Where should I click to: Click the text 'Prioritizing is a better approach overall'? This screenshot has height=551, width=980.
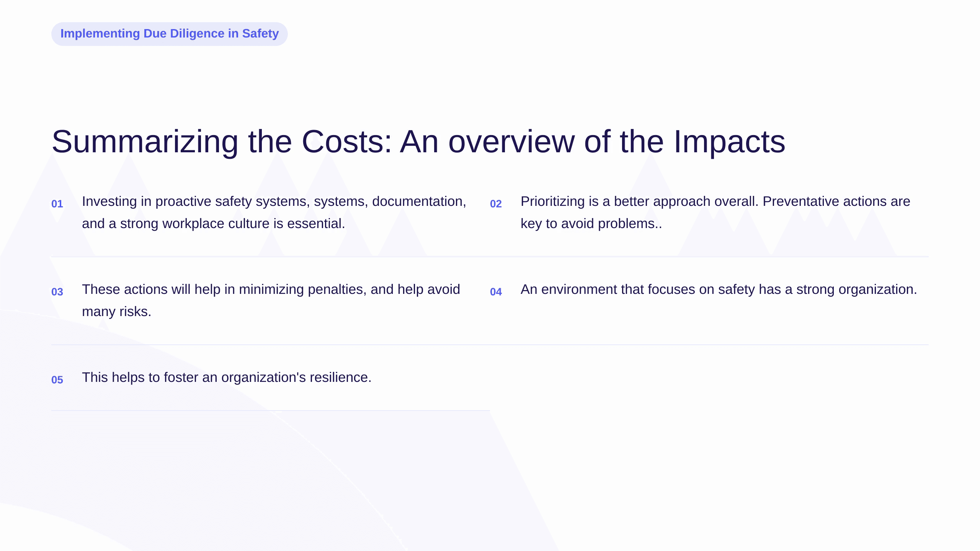(639, 202)
